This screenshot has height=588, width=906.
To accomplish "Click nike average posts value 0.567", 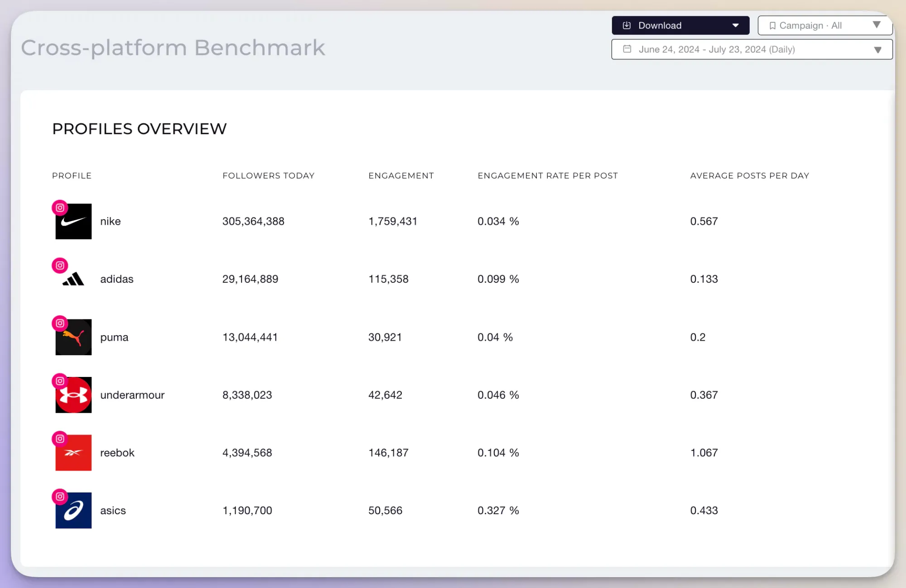I will (x=704, y=222).
